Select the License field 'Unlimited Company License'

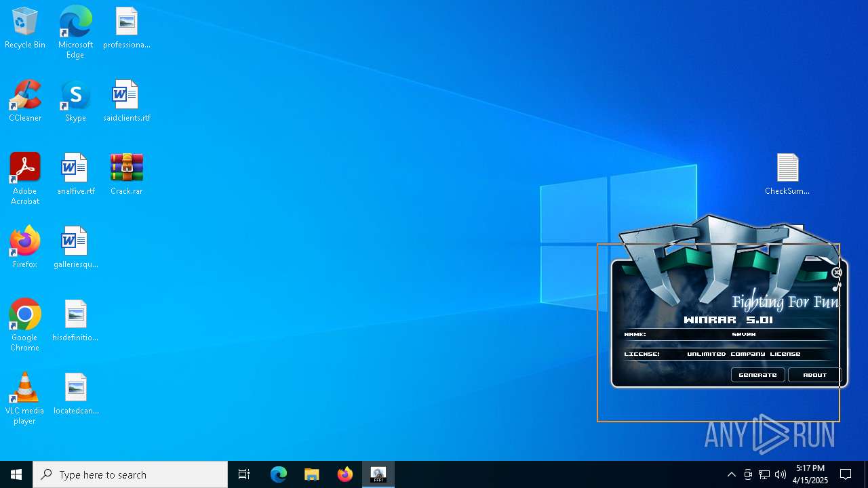click(743, 354)
